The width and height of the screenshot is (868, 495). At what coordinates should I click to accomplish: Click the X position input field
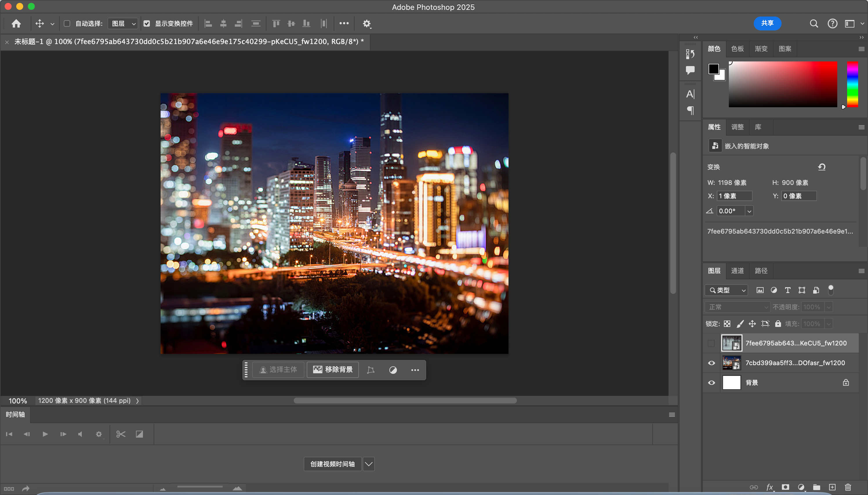point(734,196)
